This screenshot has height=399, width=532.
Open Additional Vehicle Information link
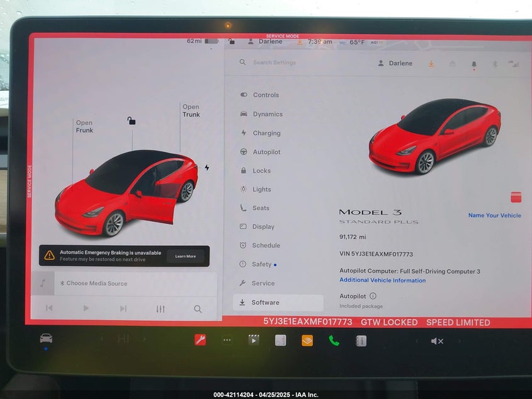382,280
